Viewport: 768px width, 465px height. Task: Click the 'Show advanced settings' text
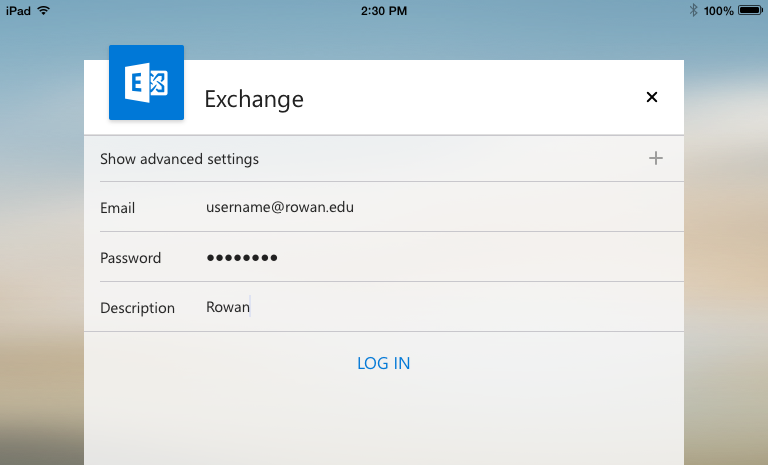[179, 159]
